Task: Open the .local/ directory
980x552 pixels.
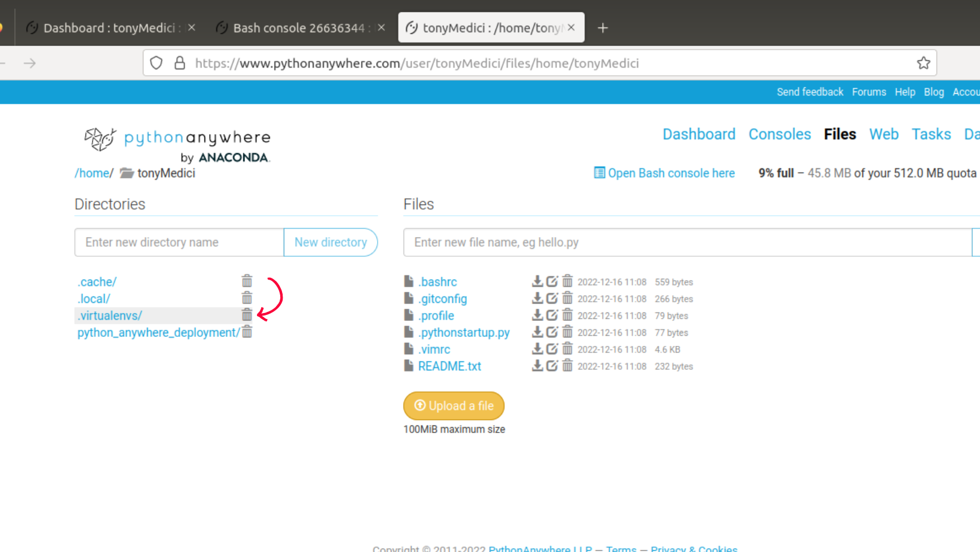Action: coord(94,298)
